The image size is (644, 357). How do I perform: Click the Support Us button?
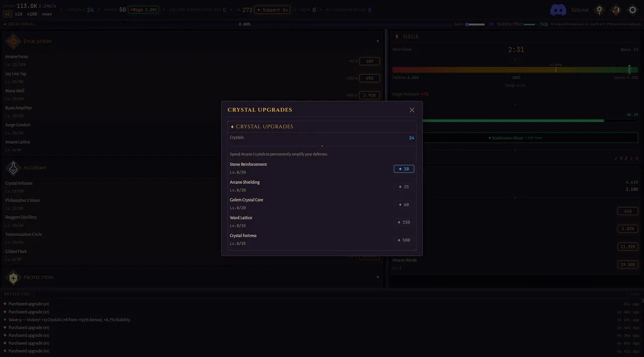point(272,10)
